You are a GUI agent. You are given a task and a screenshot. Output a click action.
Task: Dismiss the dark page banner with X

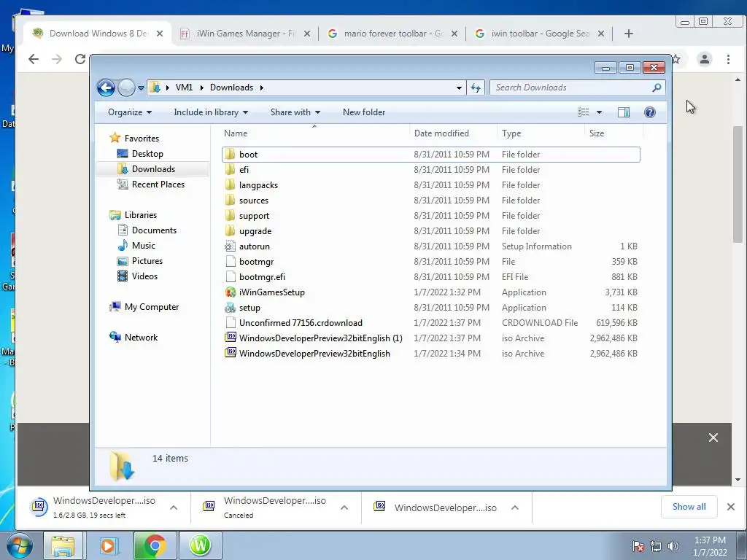713,437
